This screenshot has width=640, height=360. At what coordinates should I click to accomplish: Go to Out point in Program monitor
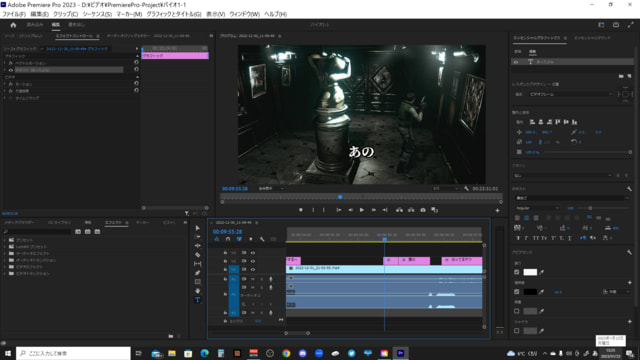point(385,210)
